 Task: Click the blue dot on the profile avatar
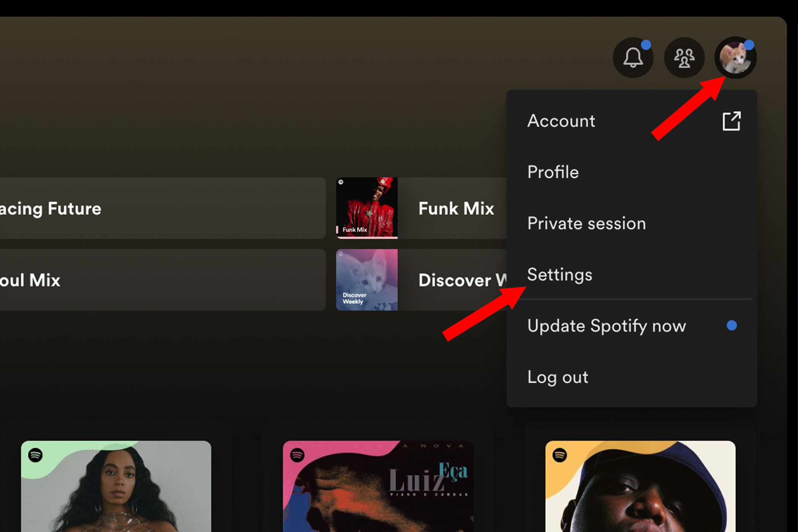(748, 44)
